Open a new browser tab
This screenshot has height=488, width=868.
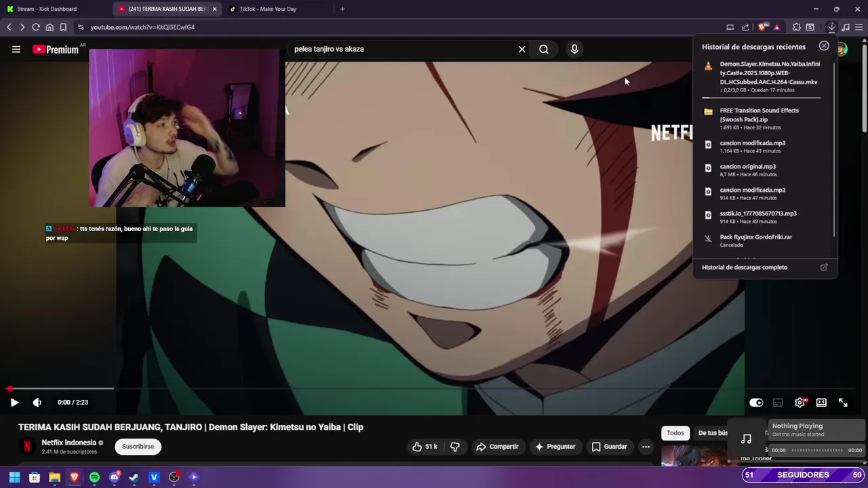click(342, 9)
